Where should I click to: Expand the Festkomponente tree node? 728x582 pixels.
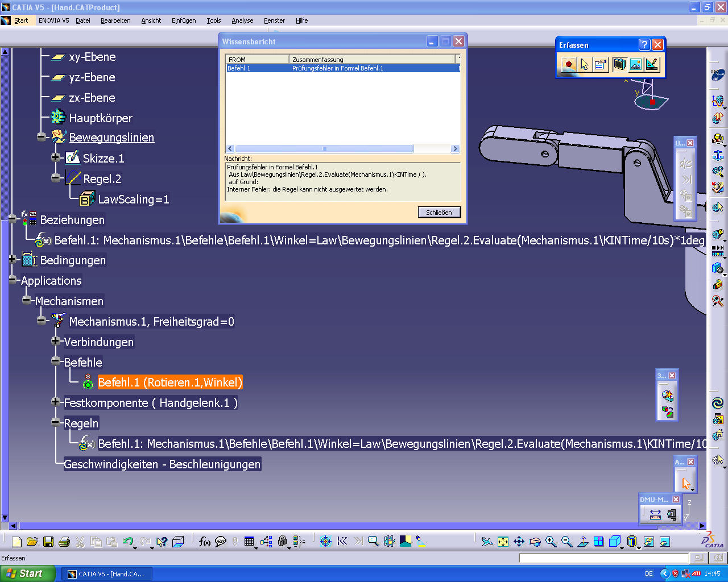pos(56,401)
